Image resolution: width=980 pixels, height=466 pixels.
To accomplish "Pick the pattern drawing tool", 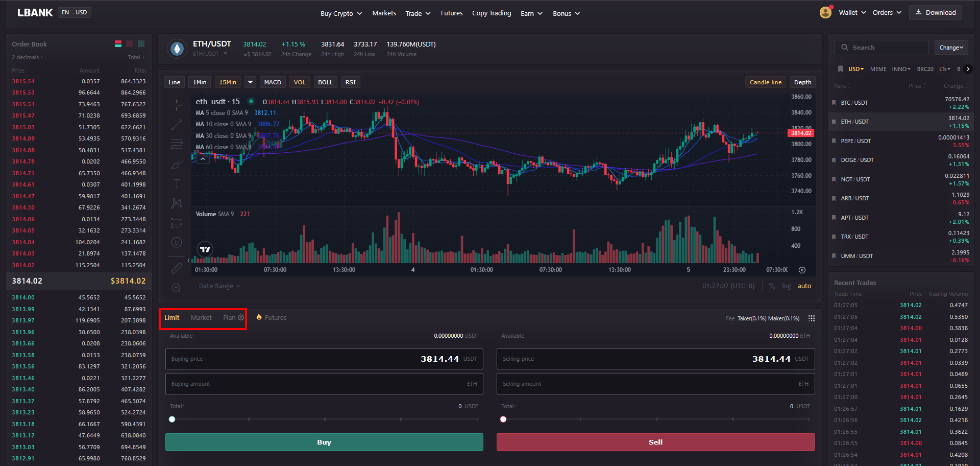I will tap(177, 203).
